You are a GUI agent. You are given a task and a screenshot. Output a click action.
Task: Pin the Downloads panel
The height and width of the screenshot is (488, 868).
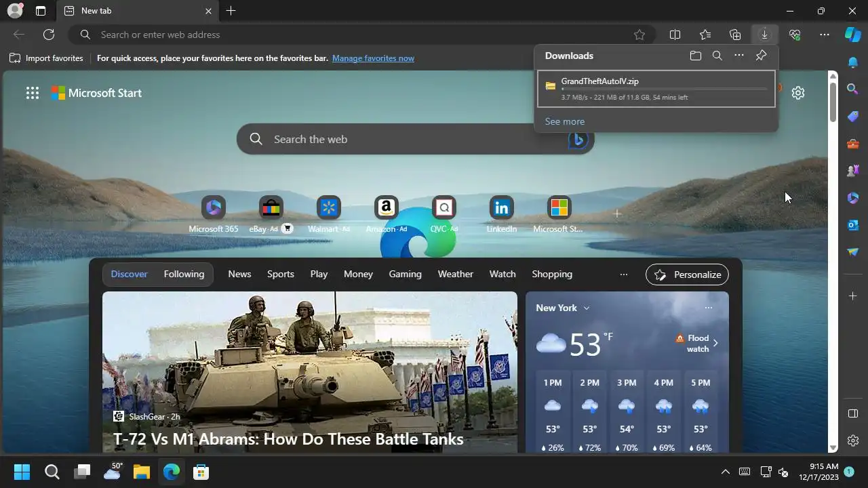(761, 56)
